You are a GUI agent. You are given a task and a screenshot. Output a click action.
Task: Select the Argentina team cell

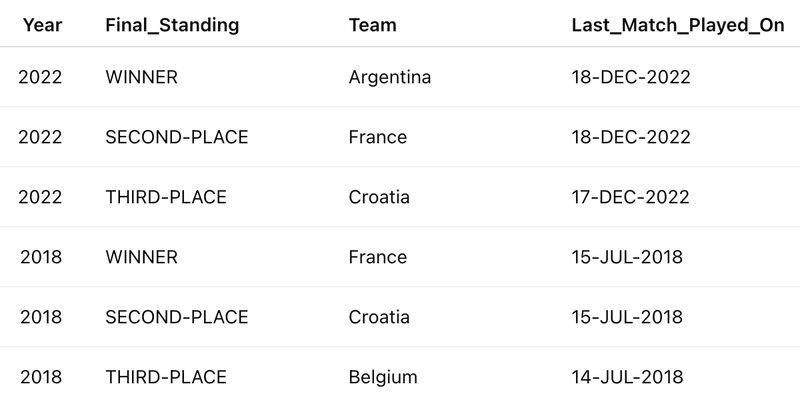pos(390,77)
